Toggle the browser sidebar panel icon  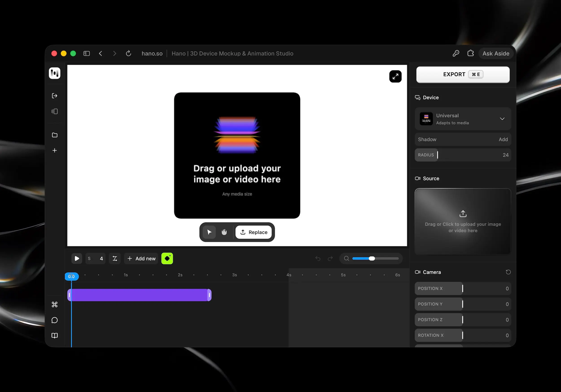pos(86,53)
